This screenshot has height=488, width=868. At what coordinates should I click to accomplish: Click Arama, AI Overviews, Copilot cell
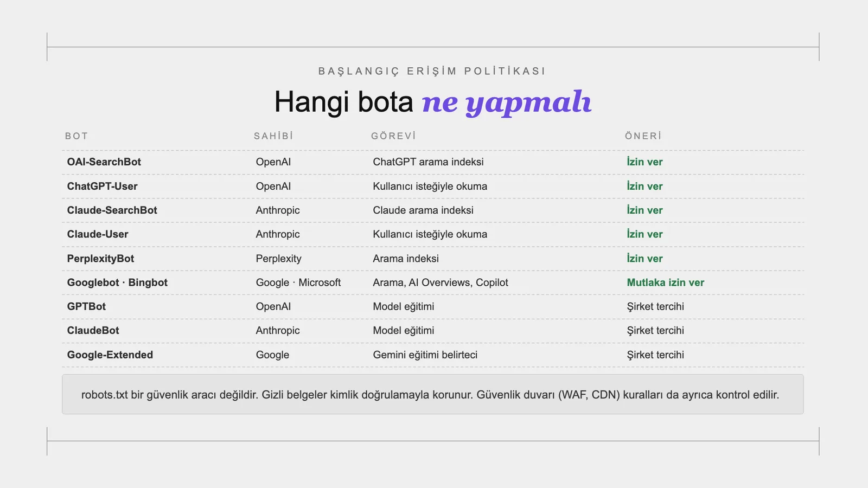pos(441,282)
